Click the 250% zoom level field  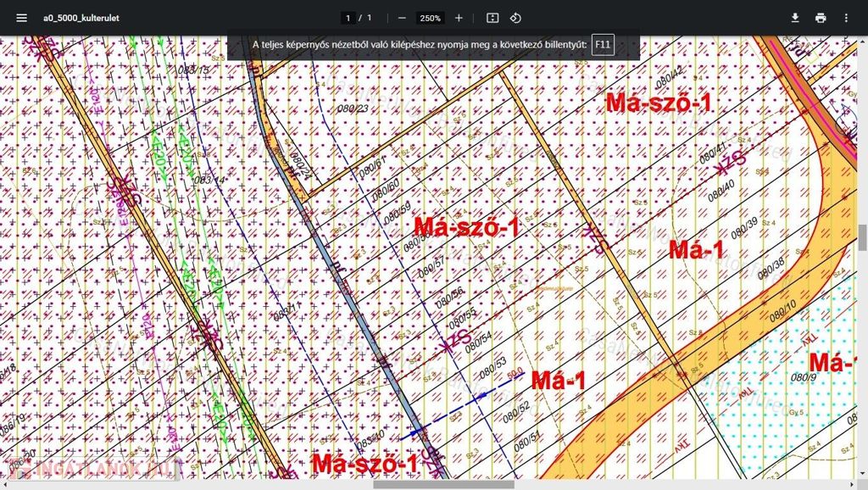pyautogui.click(x=430, y=18)
